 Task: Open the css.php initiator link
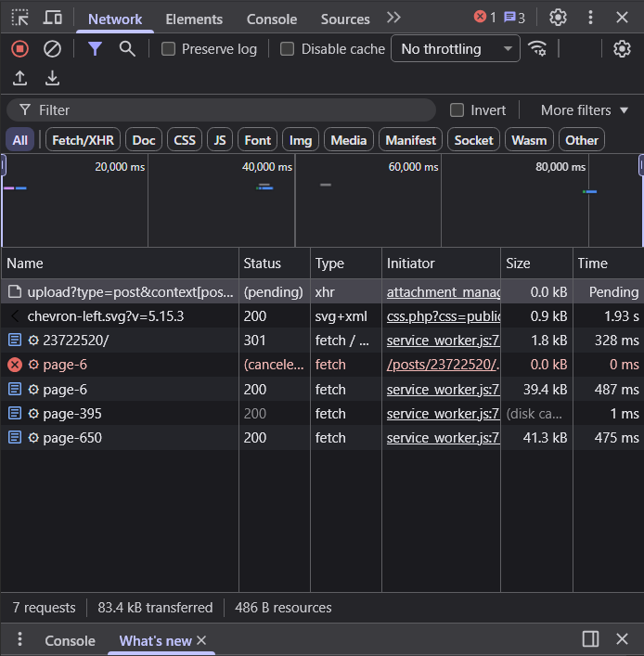point(444,316)
